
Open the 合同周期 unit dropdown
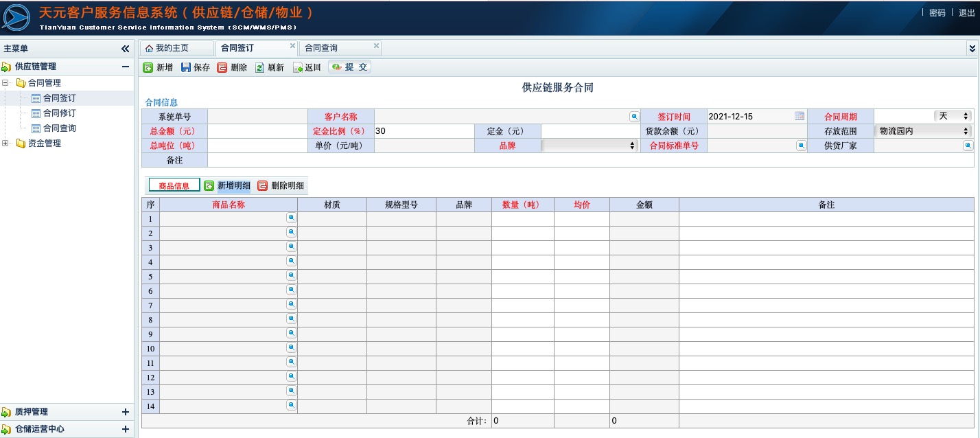953,116
